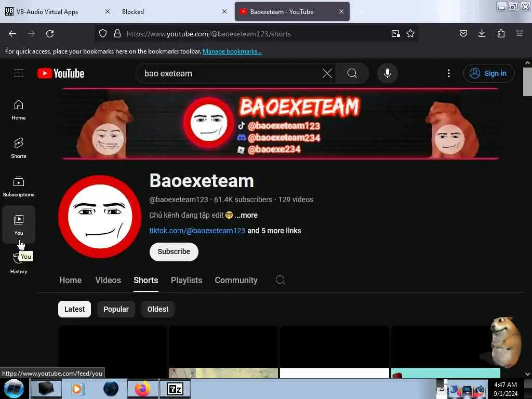Screen dimensions: 532x399
Task: Open Home in the YouTube sidebar
Action: [x=19, y=110]
